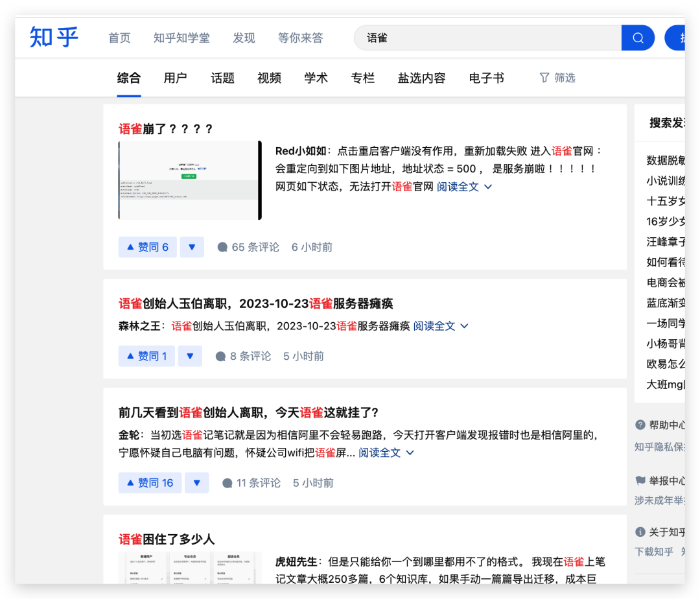Screen dimensions: 700x599
Task: Switch to the 综合 tab
Action: pyautogui.click(x=129, y=78)
